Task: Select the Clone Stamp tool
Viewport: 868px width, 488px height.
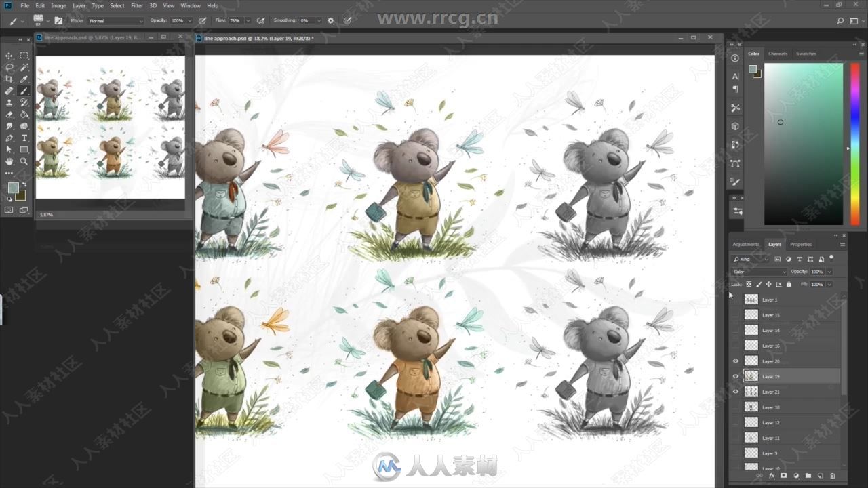Action: (x=9, y=103)
